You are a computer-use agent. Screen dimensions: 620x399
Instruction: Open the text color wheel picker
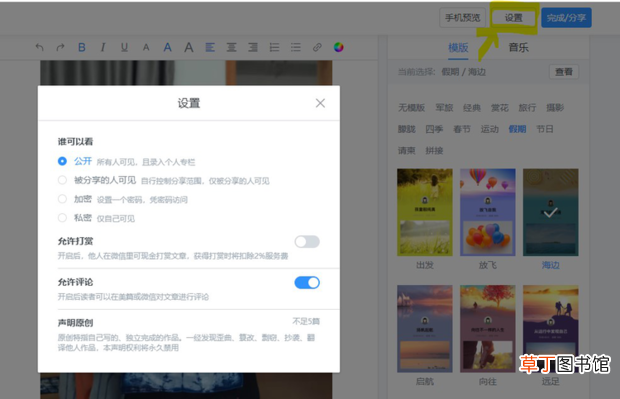338,47
